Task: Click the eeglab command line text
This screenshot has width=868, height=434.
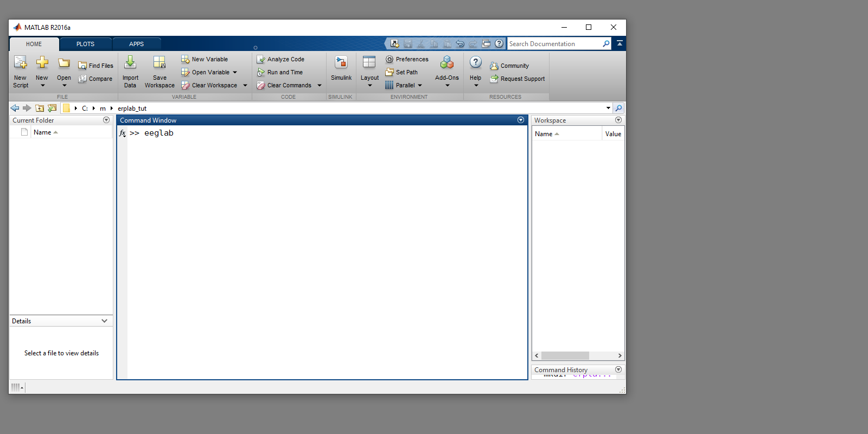Action: 158,133
